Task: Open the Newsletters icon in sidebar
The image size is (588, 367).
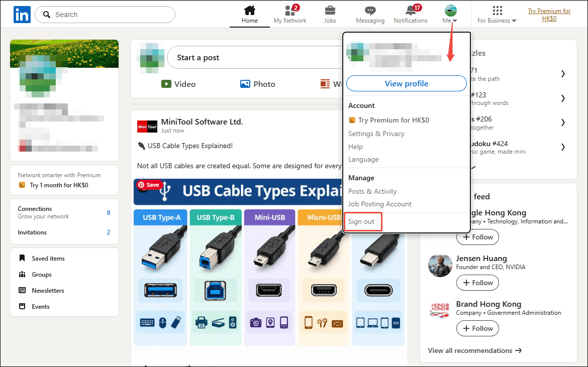Action: tap(22, 290)
